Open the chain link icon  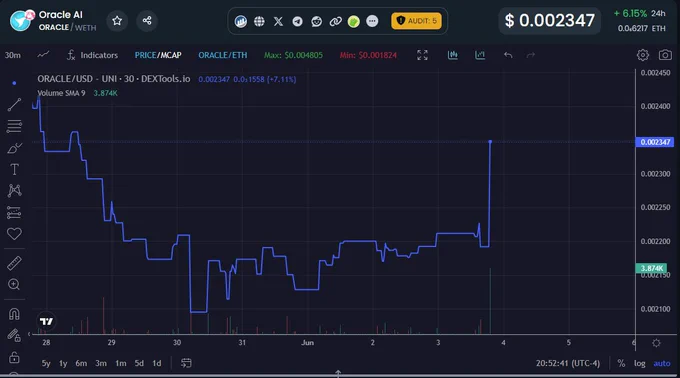coord(336,21)
